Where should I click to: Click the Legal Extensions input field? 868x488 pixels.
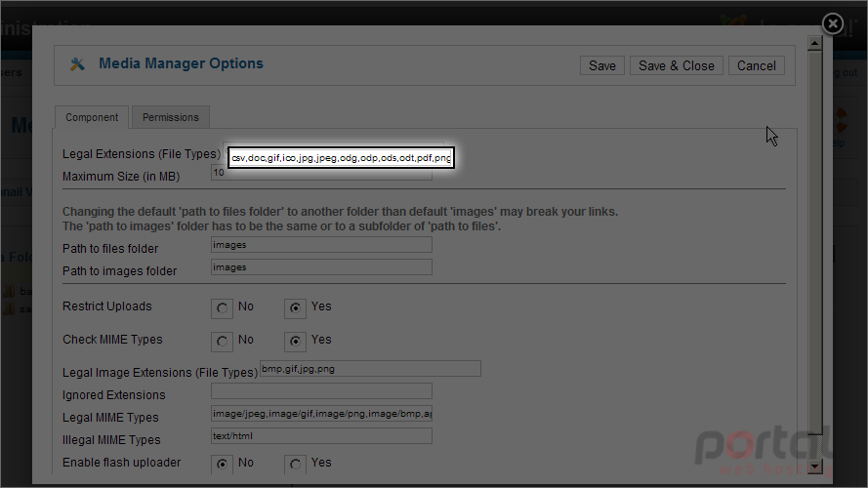point(341,158)
